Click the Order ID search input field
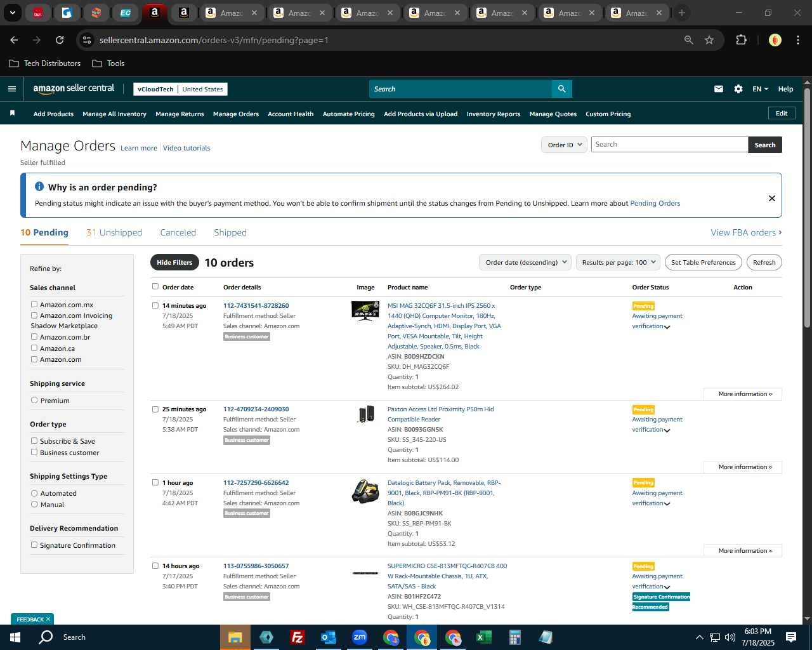The image size is (812, 650). click(669, 145)
